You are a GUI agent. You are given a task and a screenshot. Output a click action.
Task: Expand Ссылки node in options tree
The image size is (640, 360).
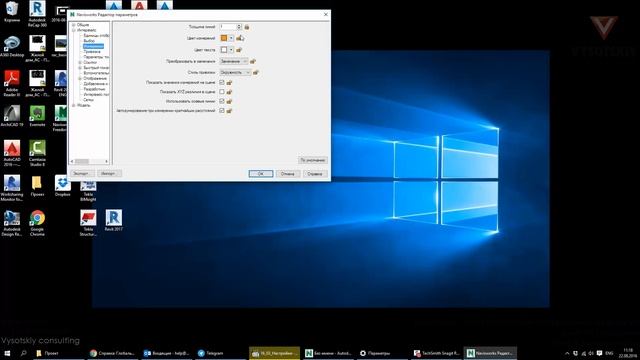80,62
